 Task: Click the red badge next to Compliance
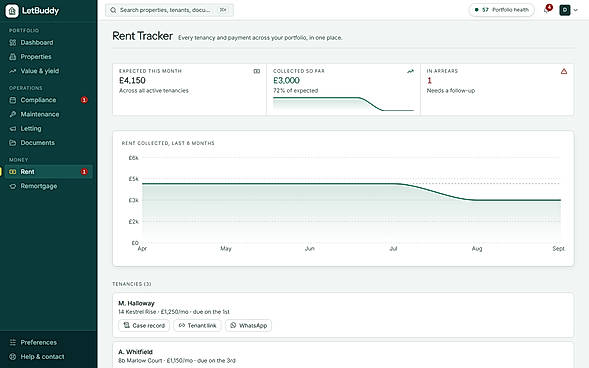(84, 100)
